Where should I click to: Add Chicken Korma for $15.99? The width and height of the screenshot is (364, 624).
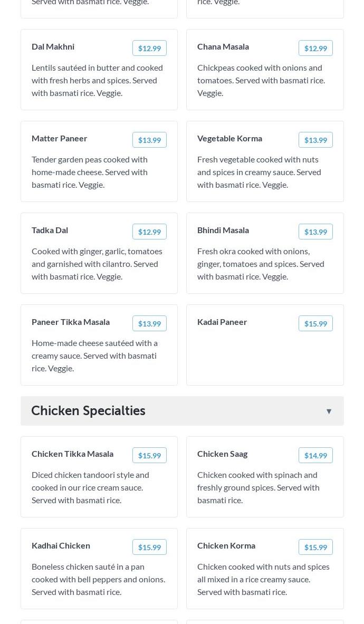(315, 547)
